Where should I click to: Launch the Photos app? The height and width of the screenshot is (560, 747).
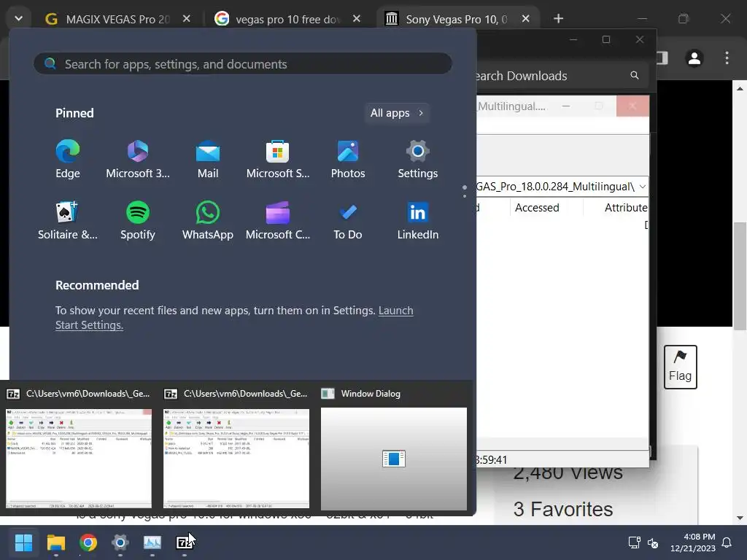[348, 160]
